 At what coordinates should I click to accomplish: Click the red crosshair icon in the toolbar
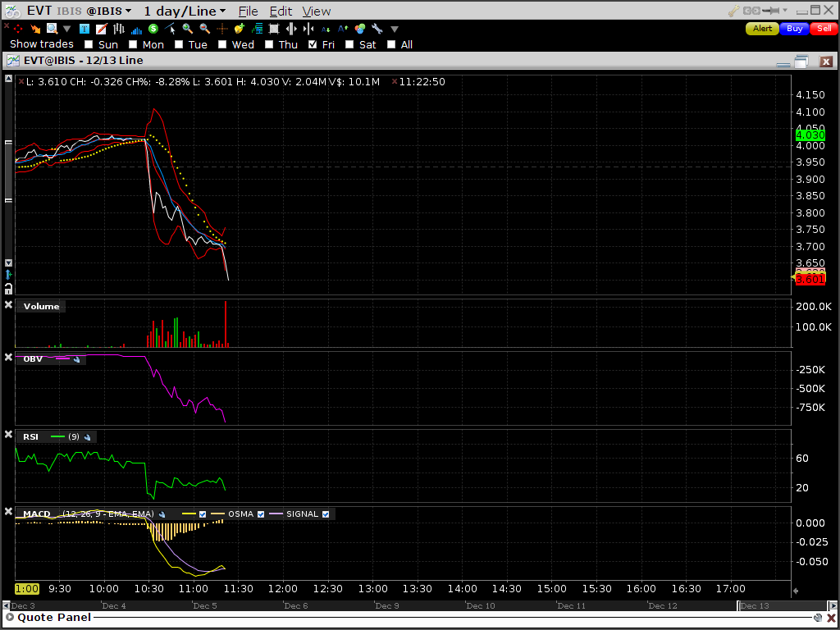pyautogui.click(x=18, y=29)
